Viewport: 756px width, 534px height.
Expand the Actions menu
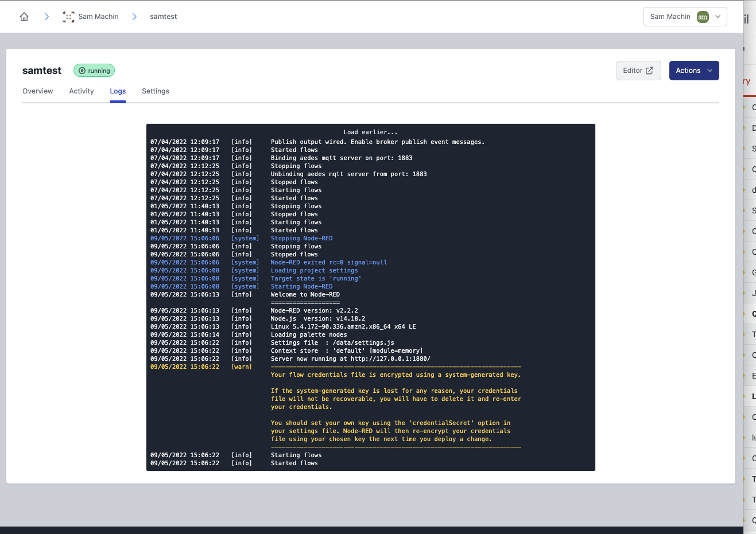(x=694, y=70)
